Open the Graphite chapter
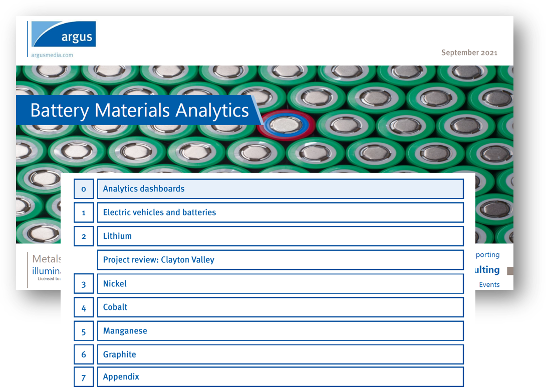The image size is (546, 392). tap(280, 354)
